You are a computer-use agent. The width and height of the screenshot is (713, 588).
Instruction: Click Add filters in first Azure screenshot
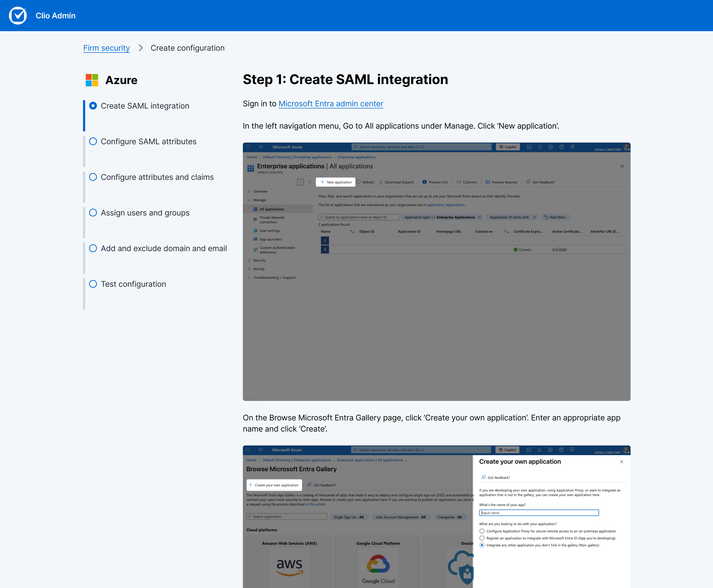(x=555, y=217)
